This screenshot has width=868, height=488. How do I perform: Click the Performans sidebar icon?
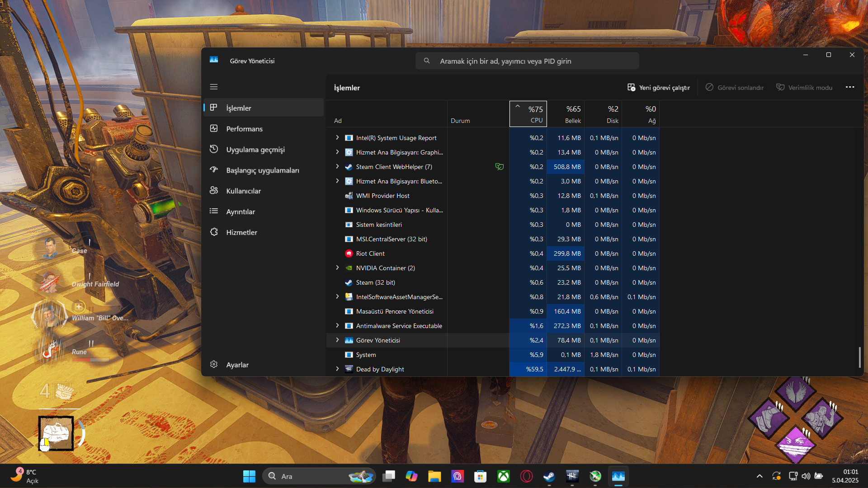(214, 129)
